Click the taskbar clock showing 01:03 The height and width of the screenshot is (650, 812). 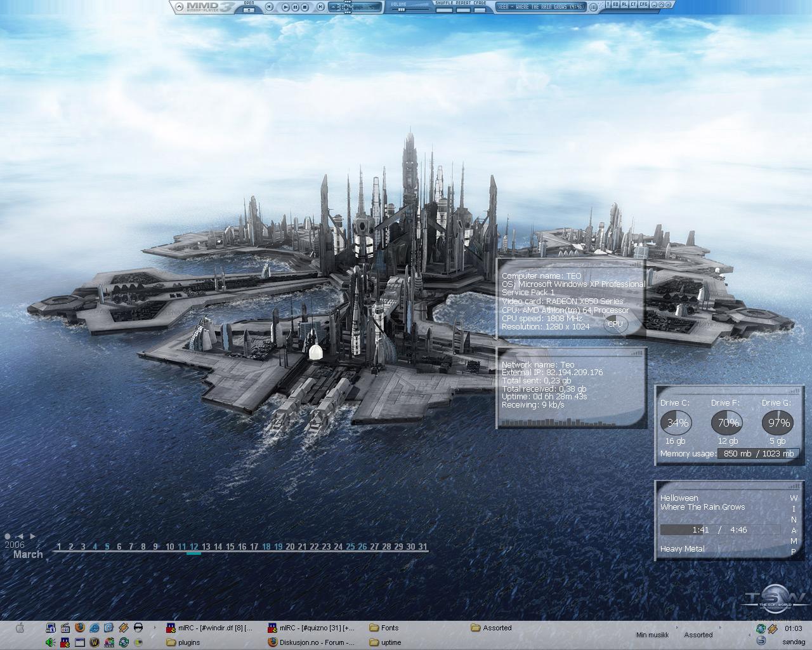point(793,628)
